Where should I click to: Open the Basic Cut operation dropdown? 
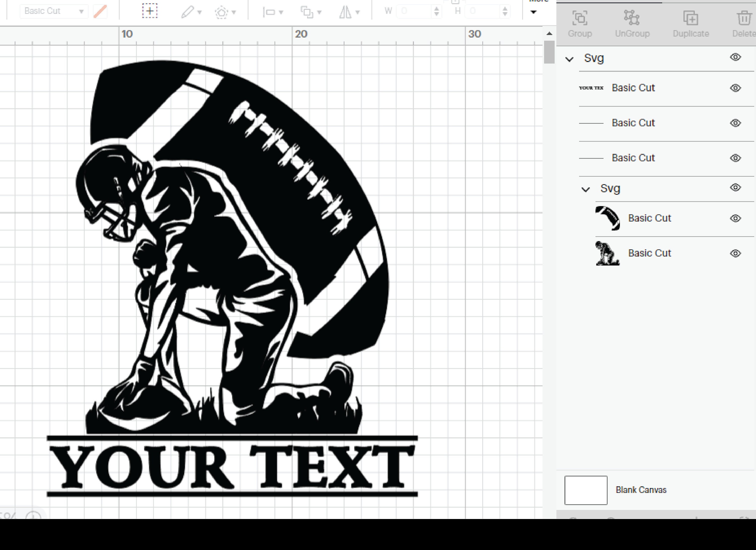tap(53, 11)
